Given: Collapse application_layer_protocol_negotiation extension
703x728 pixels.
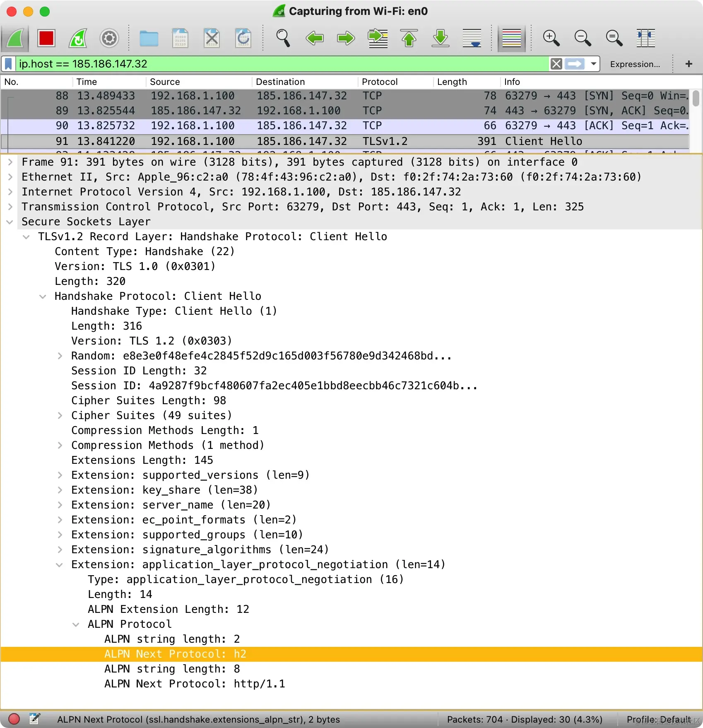Looking at the screenshot, I should click(60, 564).
